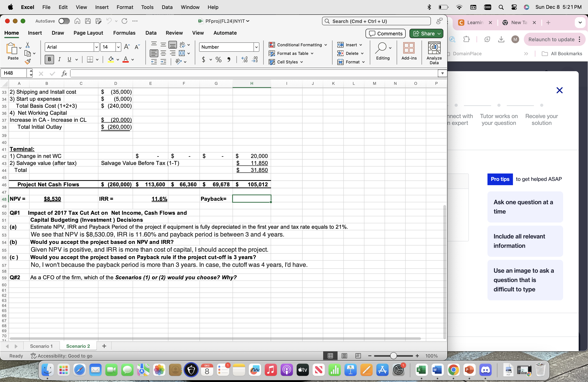The height and width of the screenshot is (382, 588).
Task: Select the Page Layout view icon in status bar
Action: [344, 356]
